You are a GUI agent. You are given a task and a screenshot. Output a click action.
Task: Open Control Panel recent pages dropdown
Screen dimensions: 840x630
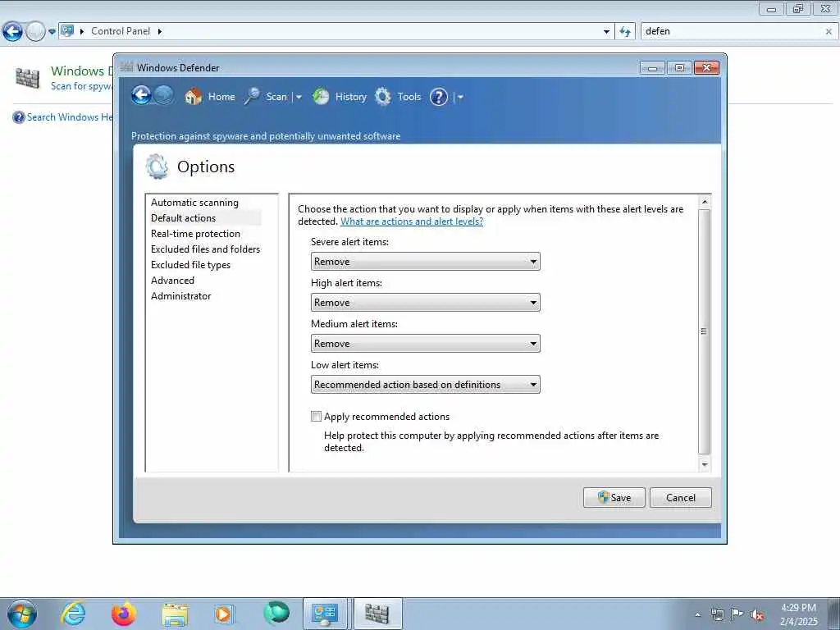tap(52, 32)
